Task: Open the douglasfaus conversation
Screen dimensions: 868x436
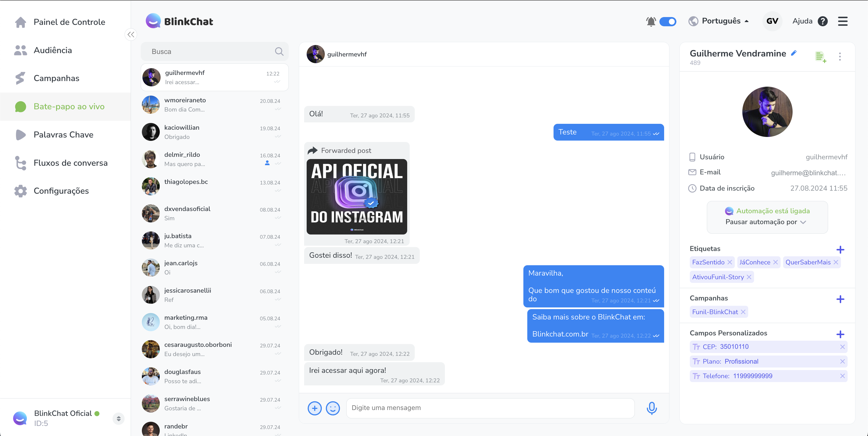Action: tap(214, 376)
